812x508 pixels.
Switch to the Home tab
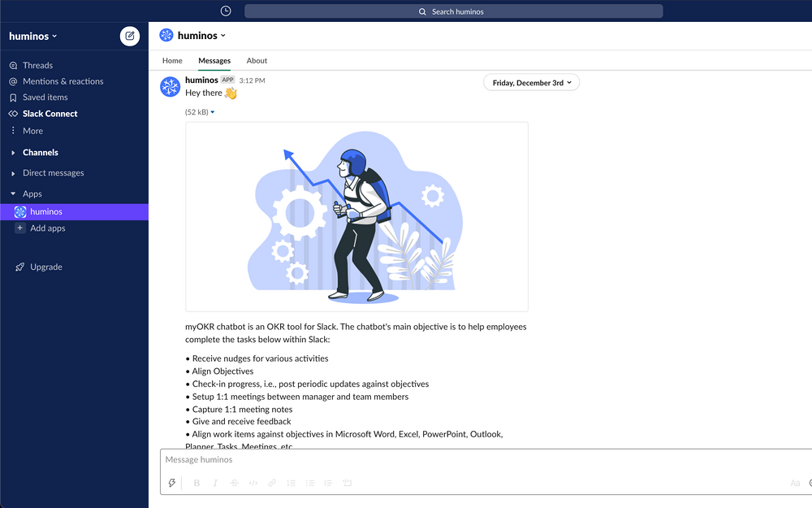coord(172,61)
